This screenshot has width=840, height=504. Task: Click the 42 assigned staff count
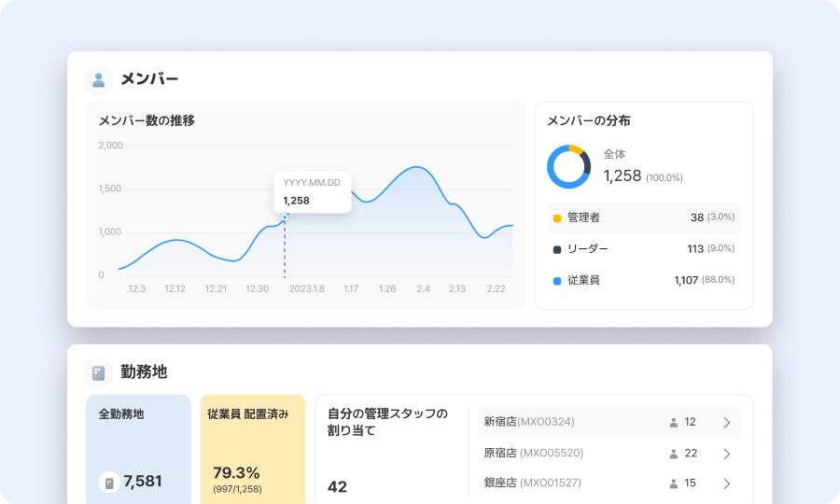coord(338,487)
